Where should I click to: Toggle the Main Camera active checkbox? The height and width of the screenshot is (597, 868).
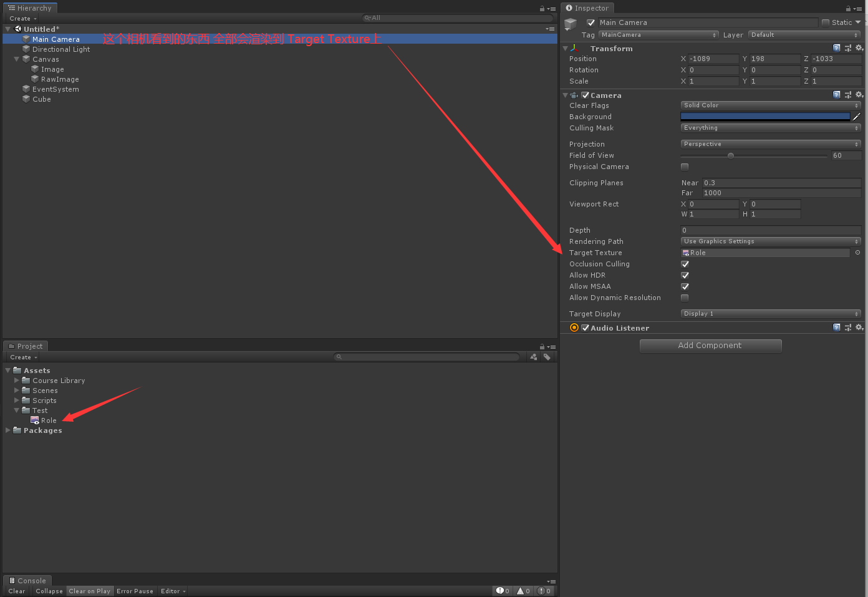(591, 22)
